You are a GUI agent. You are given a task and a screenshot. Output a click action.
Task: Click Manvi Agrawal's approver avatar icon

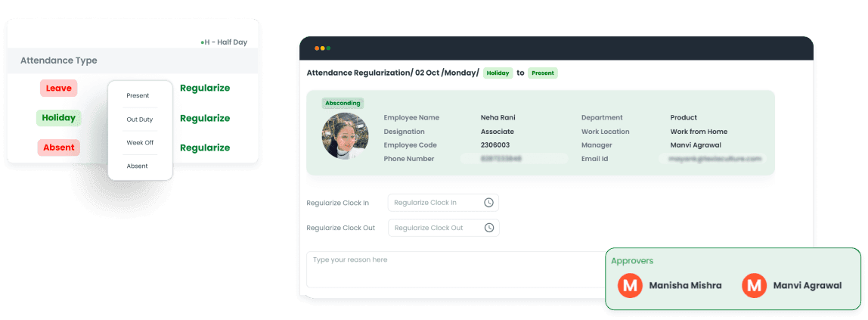[x=754, y=286]
